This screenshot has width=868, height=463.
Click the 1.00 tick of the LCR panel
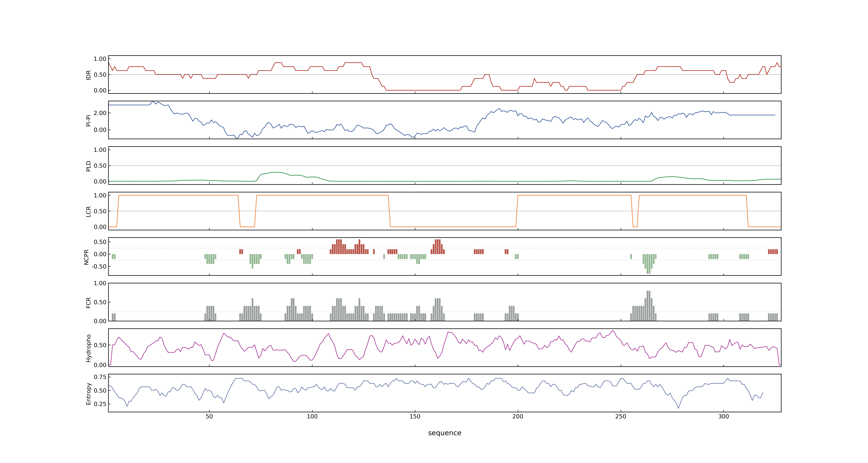pos(100,195)
